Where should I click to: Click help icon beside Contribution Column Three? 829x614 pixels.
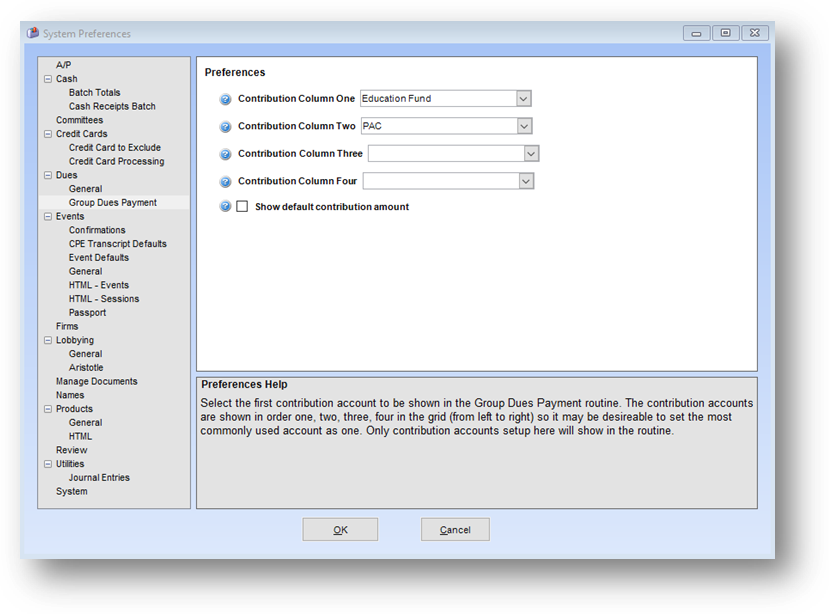pyautogui.click(x=225, y=154)
